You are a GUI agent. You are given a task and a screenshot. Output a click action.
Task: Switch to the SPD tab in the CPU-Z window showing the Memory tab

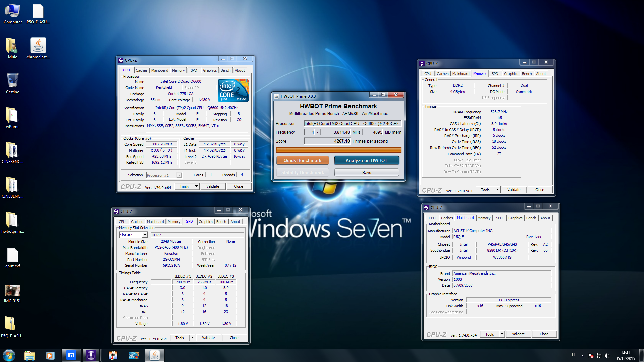pyautogui.click(x=495, y=74)
